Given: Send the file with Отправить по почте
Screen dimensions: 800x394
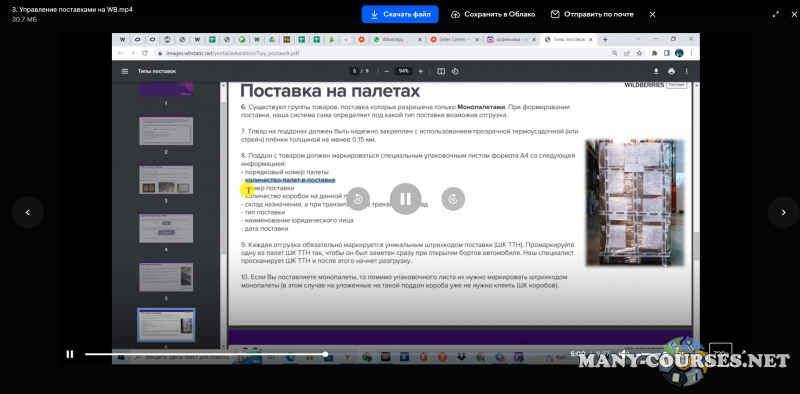Looking at the screenshot, I should pyautogui.click(x=592, y=14).
